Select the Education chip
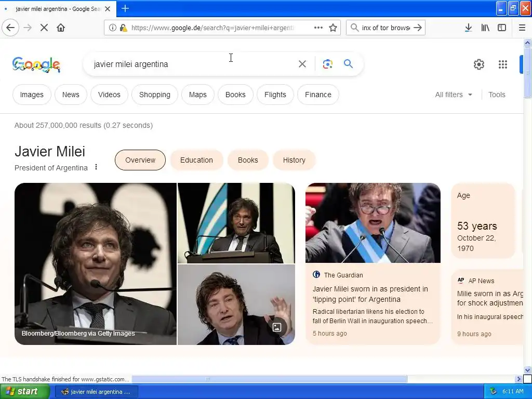532x399 pixels. 196,160
